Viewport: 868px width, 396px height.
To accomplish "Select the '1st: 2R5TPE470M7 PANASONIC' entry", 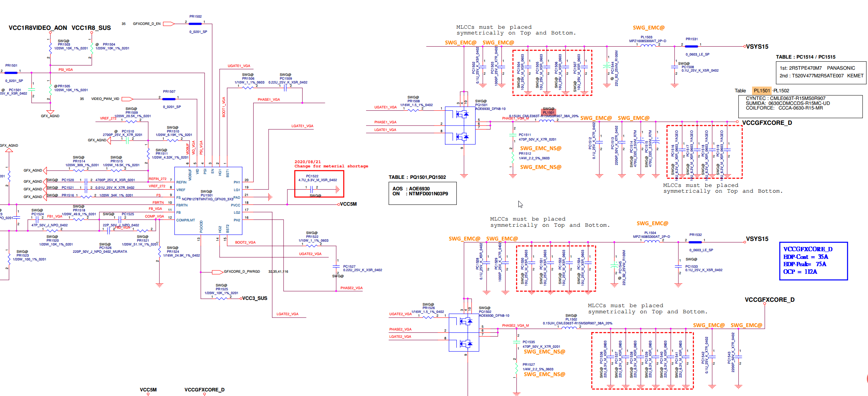I will (x=818, y=68).
